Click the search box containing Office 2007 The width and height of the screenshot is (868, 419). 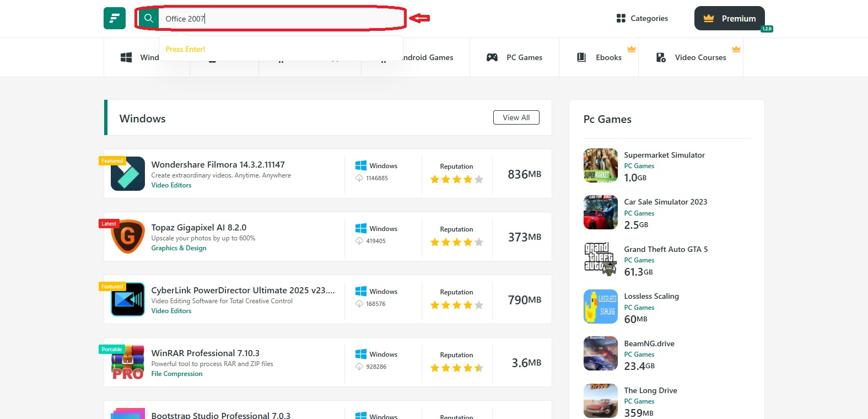pyautogui.click(x=282, y=18)
